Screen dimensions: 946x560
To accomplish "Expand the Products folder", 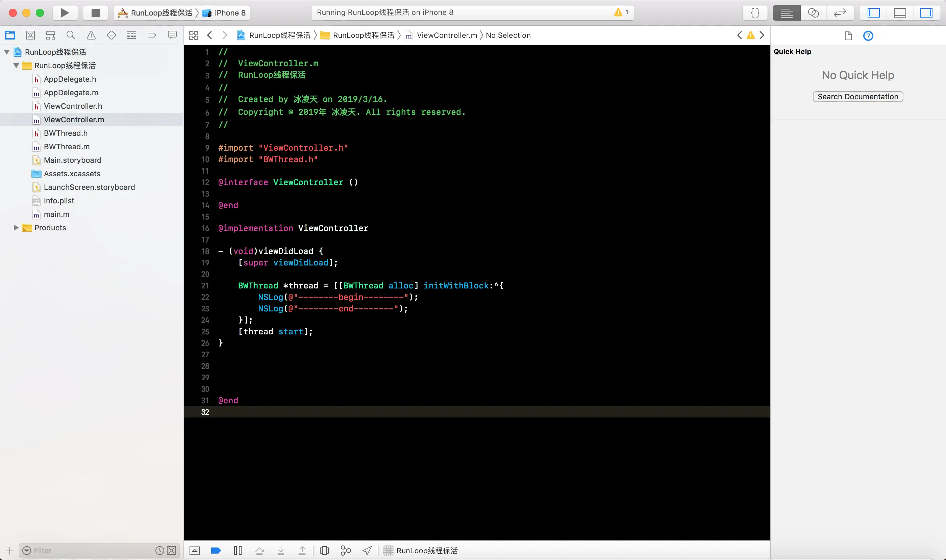I will [16, 228].
